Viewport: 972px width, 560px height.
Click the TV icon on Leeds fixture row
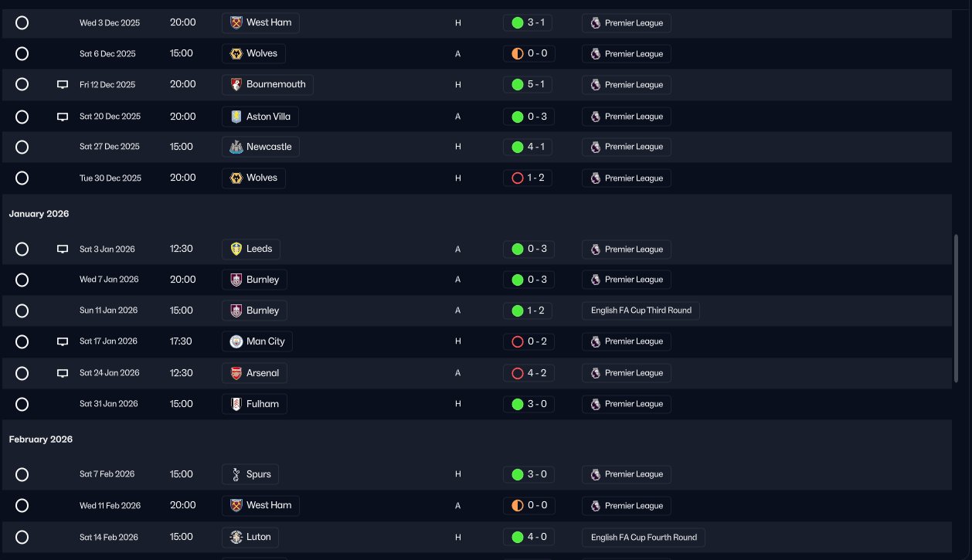63,249
